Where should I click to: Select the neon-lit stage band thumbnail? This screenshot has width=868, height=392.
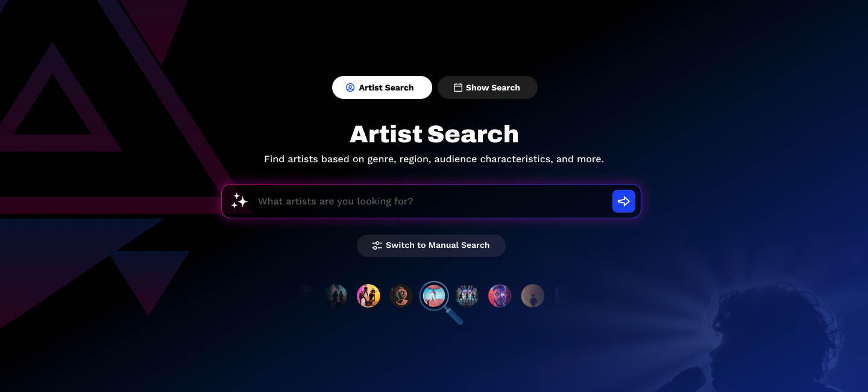(467, 296)
